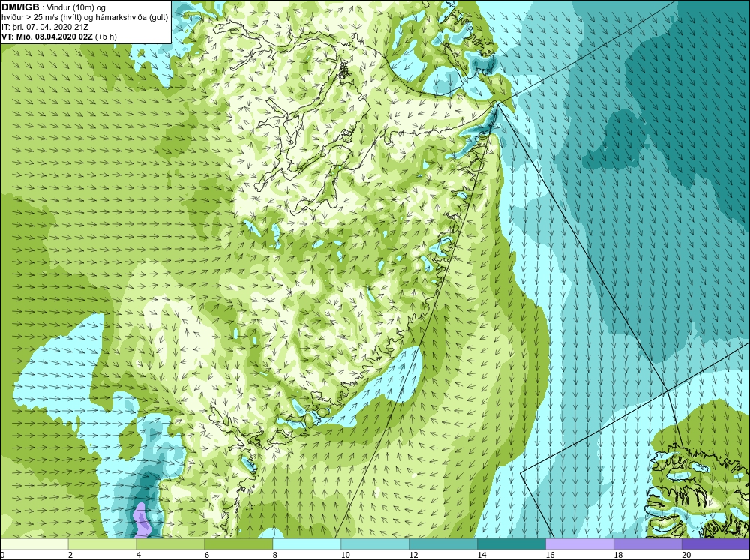Click the '20' tick label on color scale
The height and width of the screenshot is (560, 750).
click(x=686, y=555)
